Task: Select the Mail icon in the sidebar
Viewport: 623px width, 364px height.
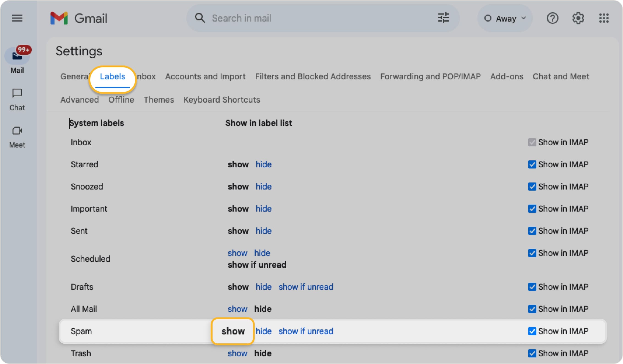Action: tap(17, 56)
